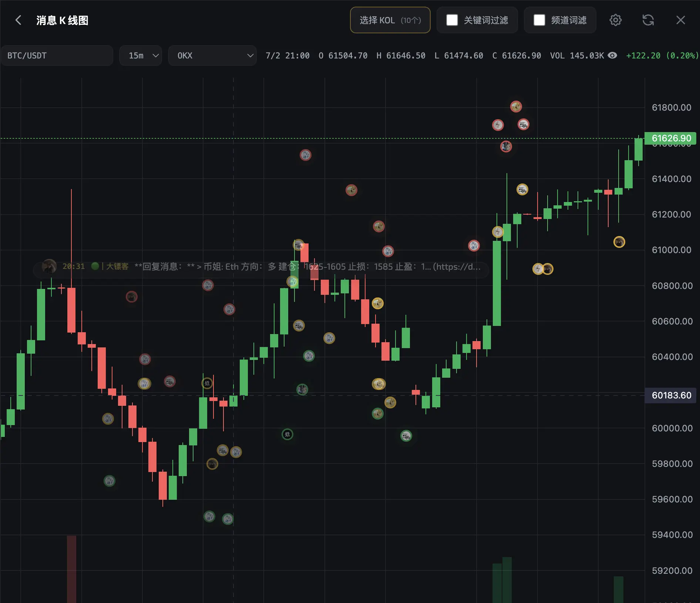
Task: Click the topmost red KOL marker above 61800
Action: pos(516,107)
